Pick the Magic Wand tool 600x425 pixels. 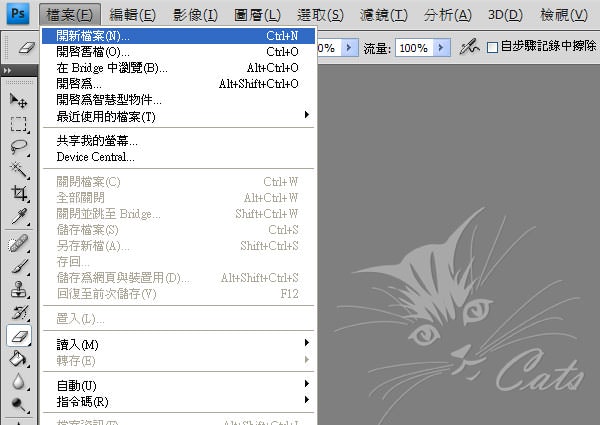click(19, 170)
